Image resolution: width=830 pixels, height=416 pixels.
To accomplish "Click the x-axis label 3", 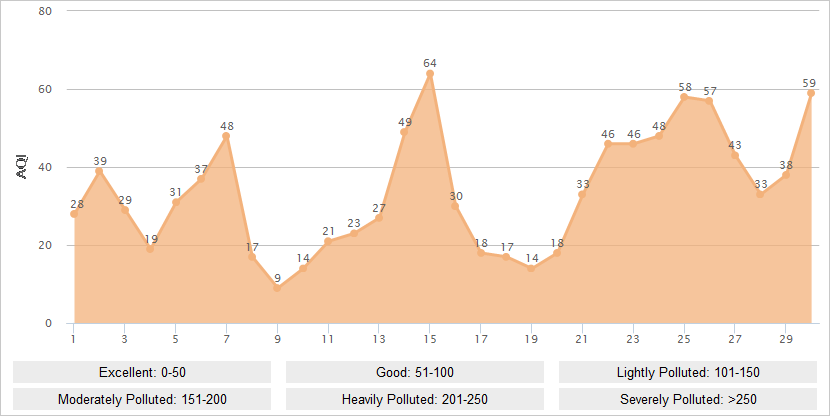I will point(124,339).
